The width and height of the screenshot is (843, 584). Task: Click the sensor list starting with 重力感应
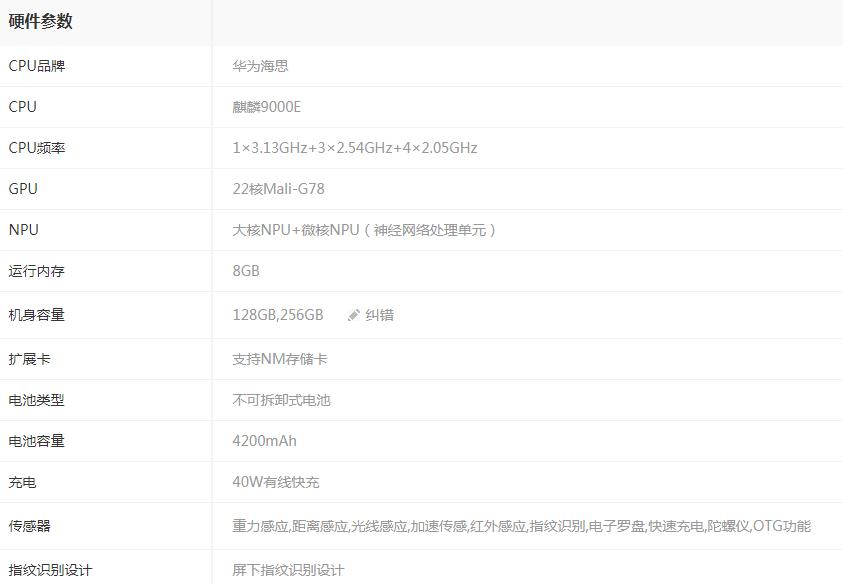coord(521,526)
